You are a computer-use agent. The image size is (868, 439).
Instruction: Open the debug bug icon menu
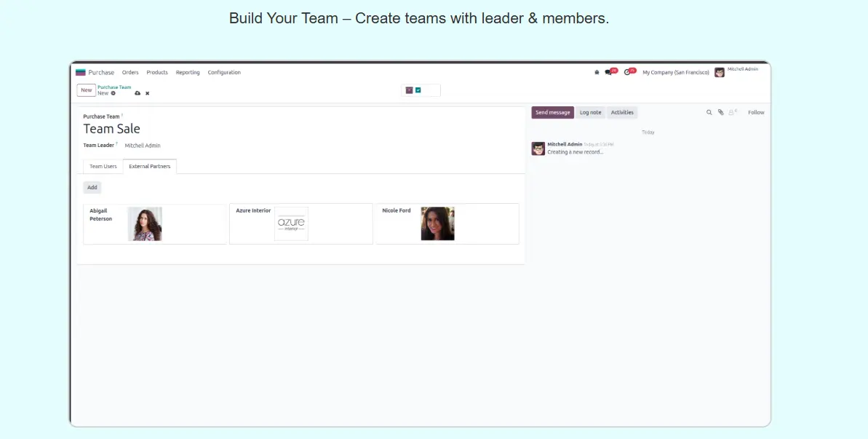(x=597, y=72)
